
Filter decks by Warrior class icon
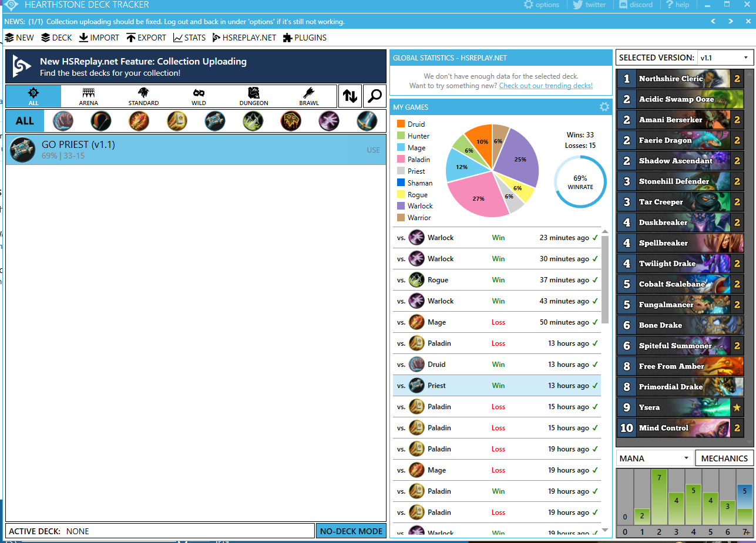click(367, 121)
